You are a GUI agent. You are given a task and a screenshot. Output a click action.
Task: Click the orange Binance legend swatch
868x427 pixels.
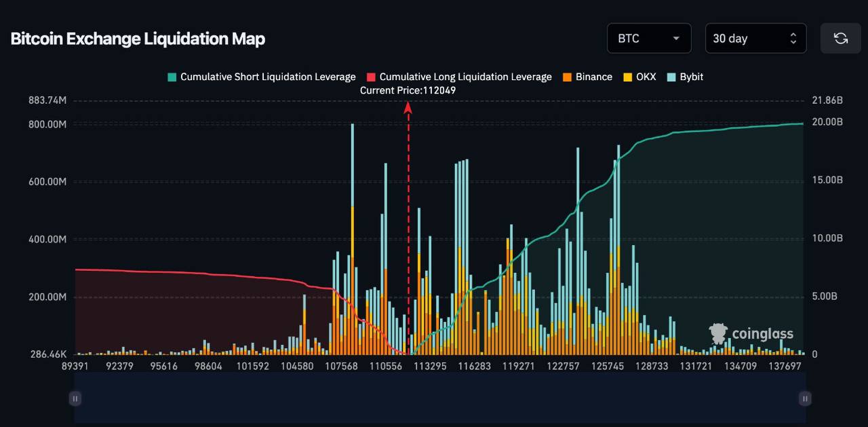pyautogui.click(x=567, y=77)
